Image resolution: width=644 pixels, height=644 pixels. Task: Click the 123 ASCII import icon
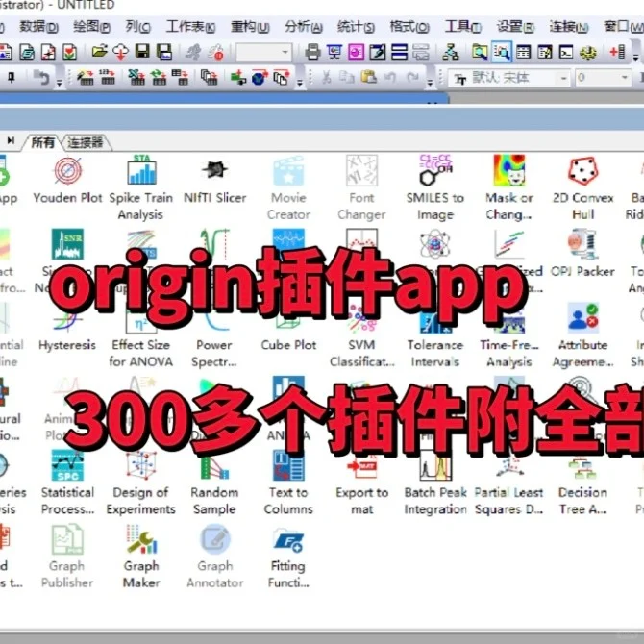tap(108, 77)
